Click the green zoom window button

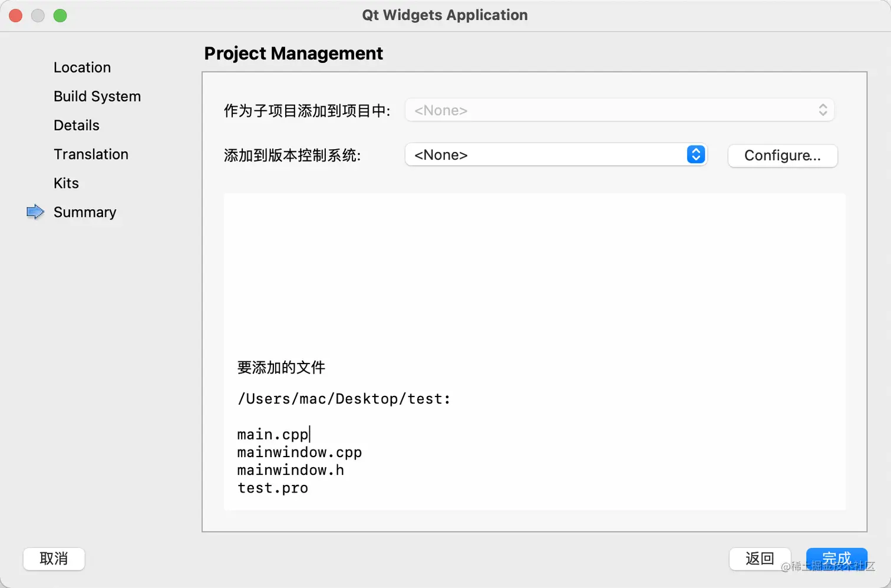[x=60, y=15]
